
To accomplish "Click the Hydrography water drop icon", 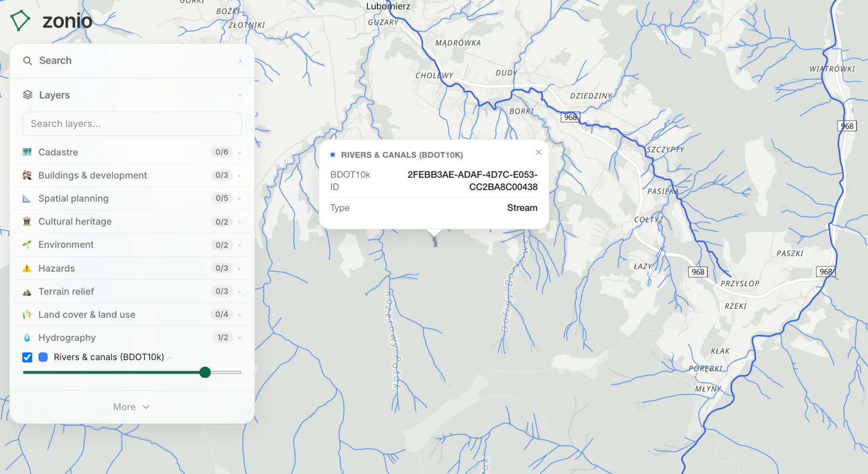I will tap(27, 338).
